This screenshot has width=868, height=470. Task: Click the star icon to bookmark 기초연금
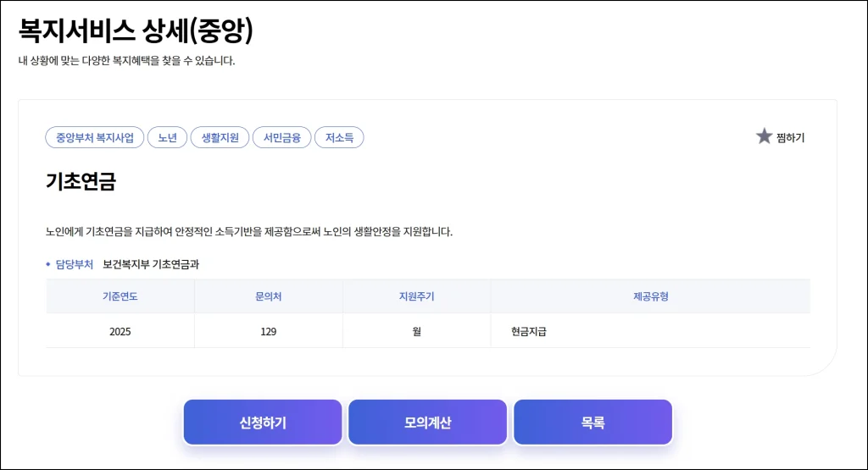coord(764,136)
